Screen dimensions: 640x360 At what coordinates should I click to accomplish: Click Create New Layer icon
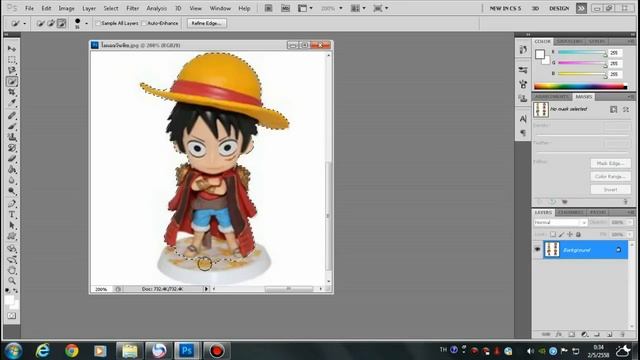pos(610,334)
